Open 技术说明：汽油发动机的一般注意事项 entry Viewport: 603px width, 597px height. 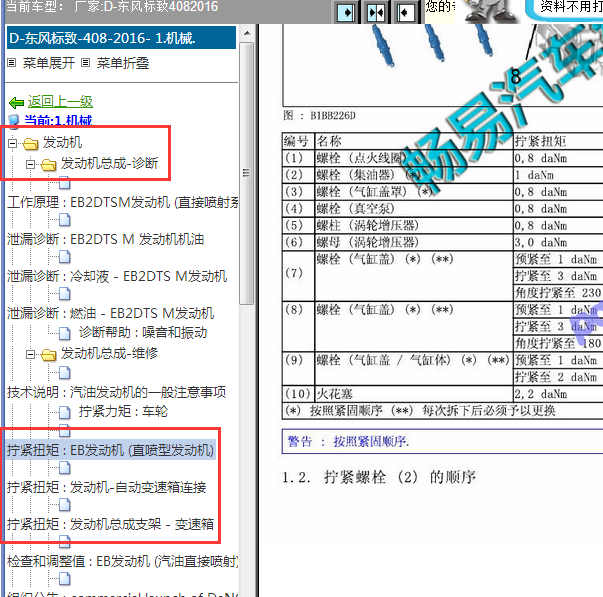(116, 392)
